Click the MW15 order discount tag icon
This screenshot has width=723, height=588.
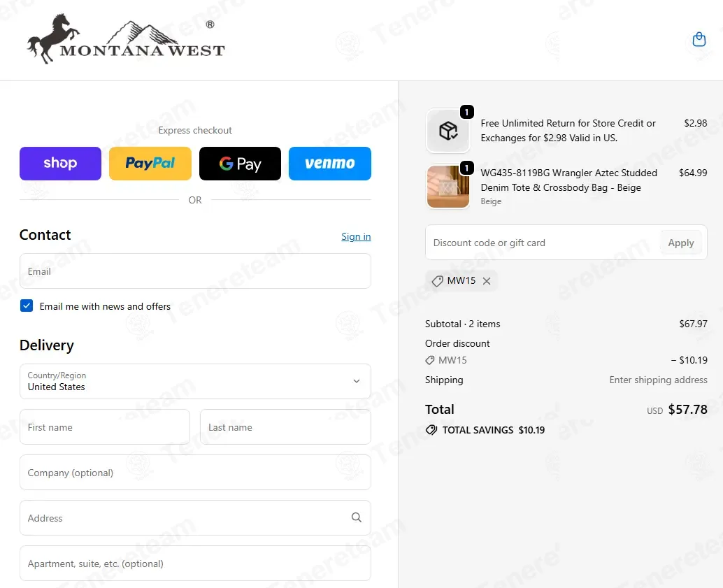click(x=430, y=360)
